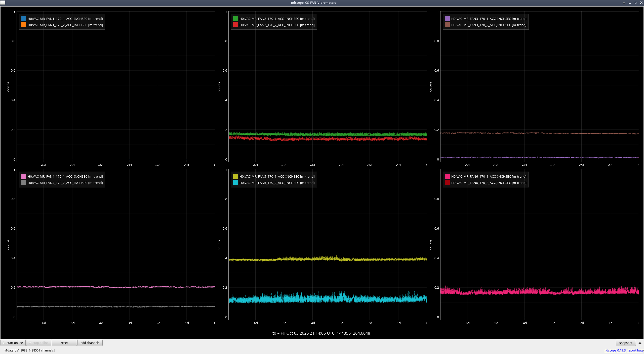Click the gray FAN4_170_2 legend color swatch

pos(24,183)
